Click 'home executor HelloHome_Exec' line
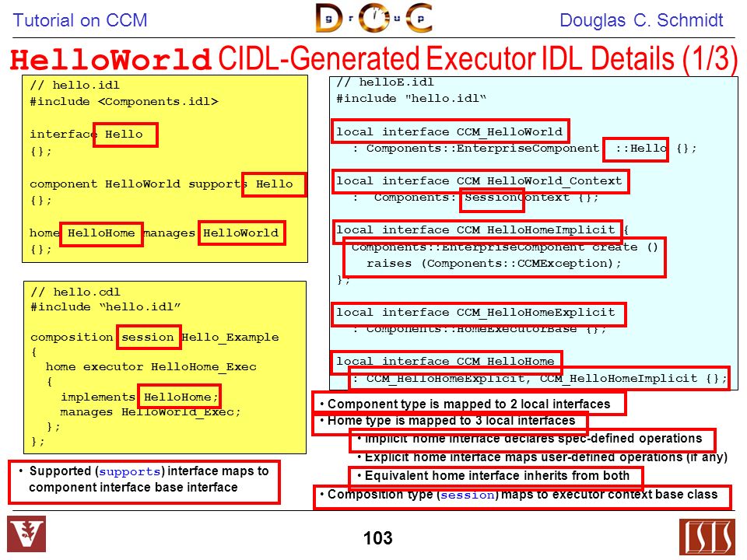747x560 pixels. [151, 367]
